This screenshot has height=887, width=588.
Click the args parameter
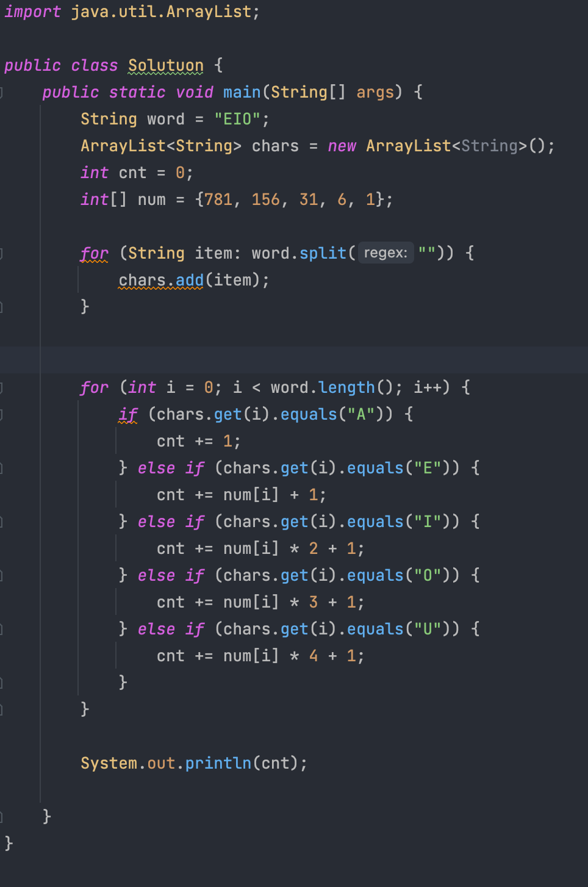pos(375,92)
